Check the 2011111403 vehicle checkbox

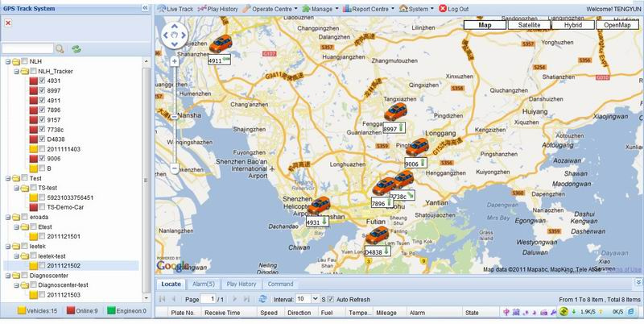pos(42,149)
